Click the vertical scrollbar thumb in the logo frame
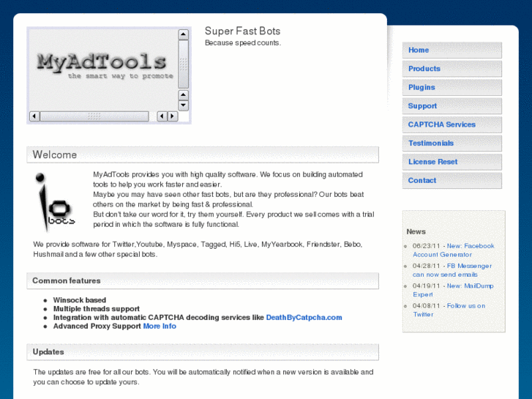Screen dimensions: 532x399 (183, 64)
